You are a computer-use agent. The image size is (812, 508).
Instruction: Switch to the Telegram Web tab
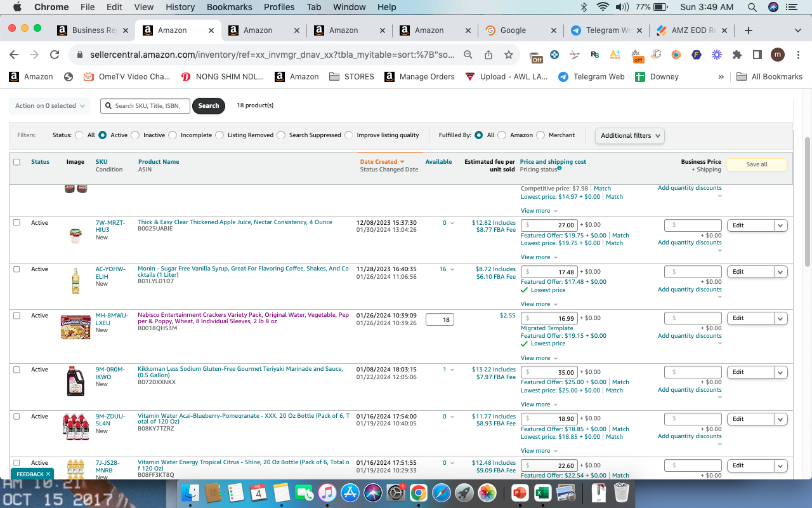pos(606,30)
